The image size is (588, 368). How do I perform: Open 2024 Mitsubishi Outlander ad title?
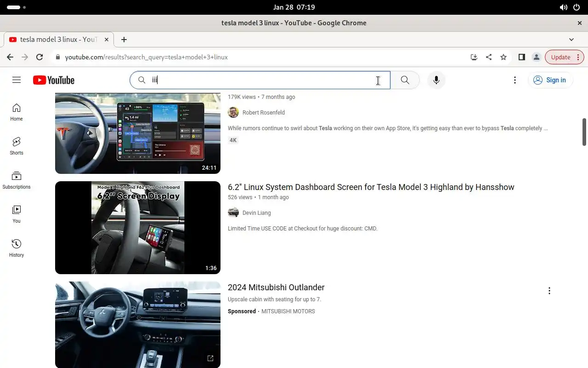[276, 287]
